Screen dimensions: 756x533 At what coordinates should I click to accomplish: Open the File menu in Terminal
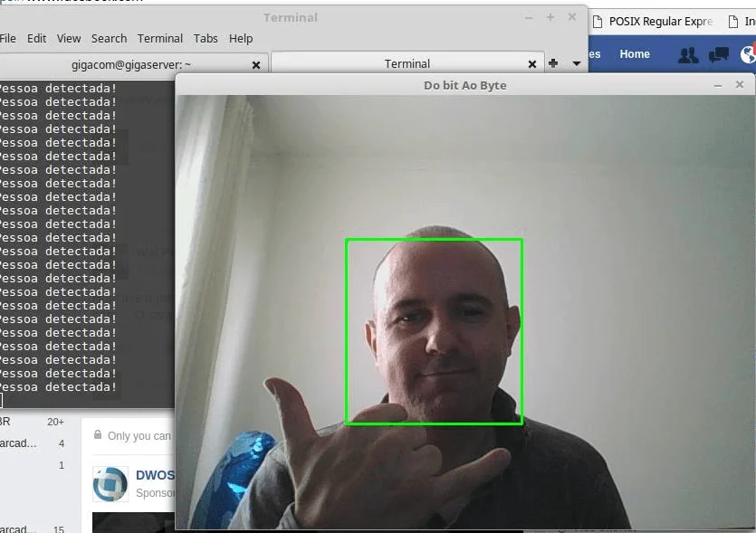8,39
